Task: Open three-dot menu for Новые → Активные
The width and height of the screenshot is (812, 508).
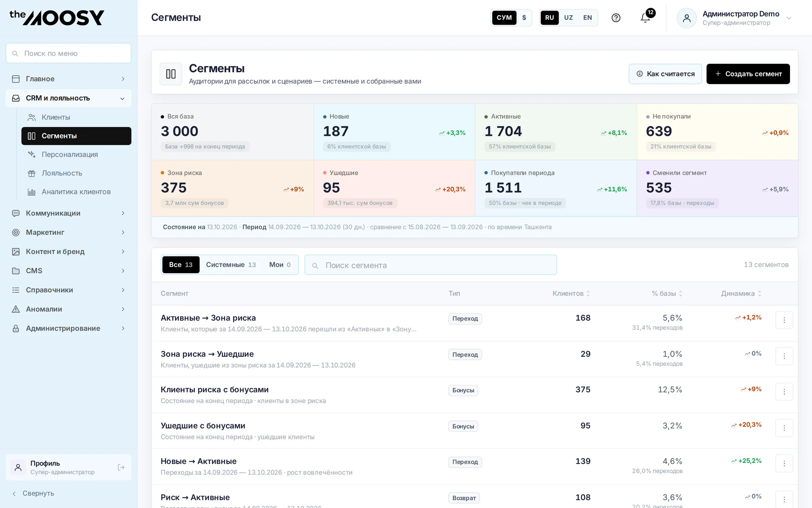Action: (784, 463)
